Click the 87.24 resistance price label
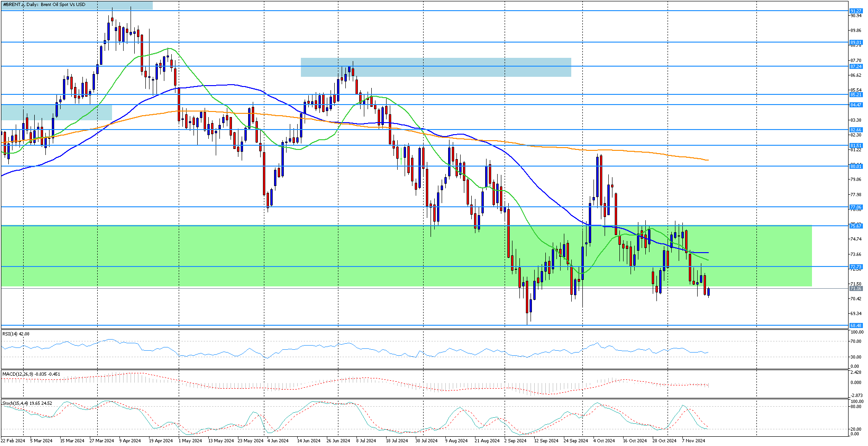This screenshot has height=446, width=868. click(856, 67)
